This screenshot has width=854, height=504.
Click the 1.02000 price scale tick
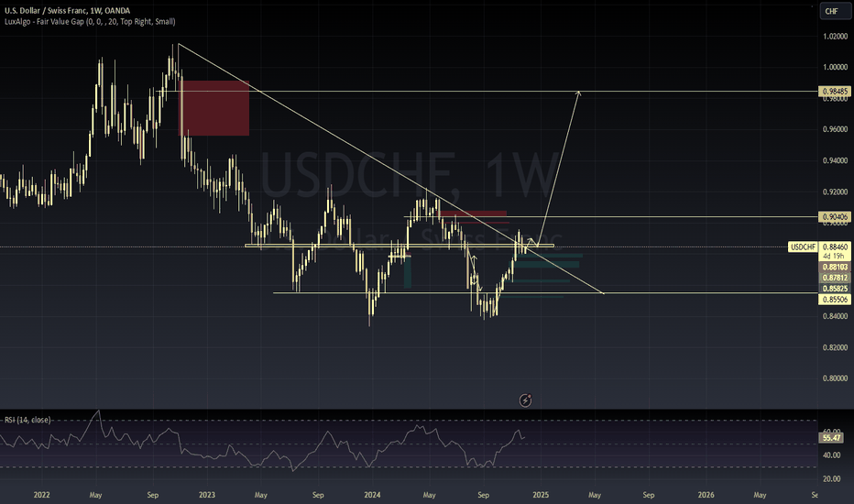(836, 36)
